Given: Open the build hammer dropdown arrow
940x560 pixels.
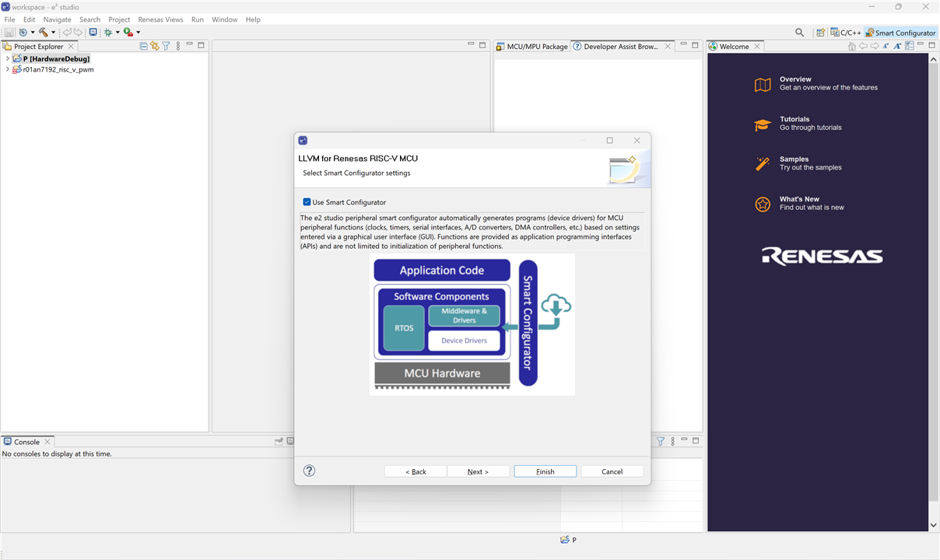Looking at the screenshot, I should point(53,33).
